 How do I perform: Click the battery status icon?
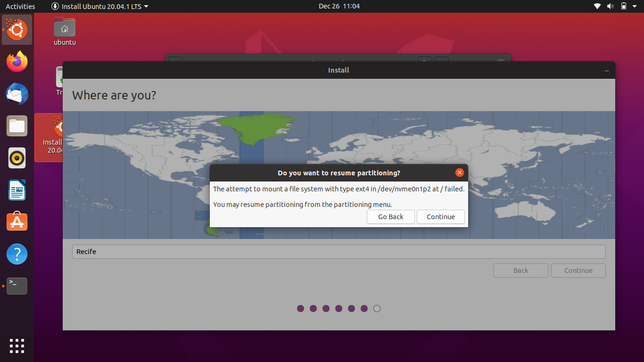coord(624,6)
